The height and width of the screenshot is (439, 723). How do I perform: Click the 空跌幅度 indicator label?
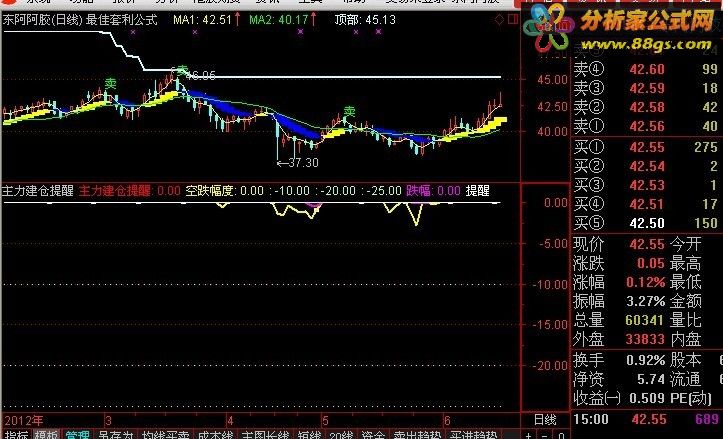point(209,190)
